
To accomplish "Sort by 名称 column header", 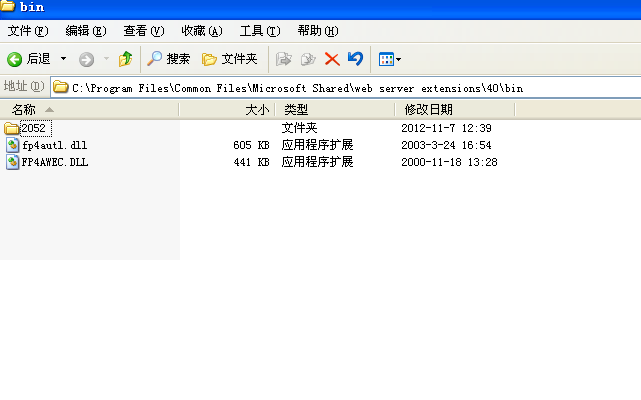I will click(89, 110).
